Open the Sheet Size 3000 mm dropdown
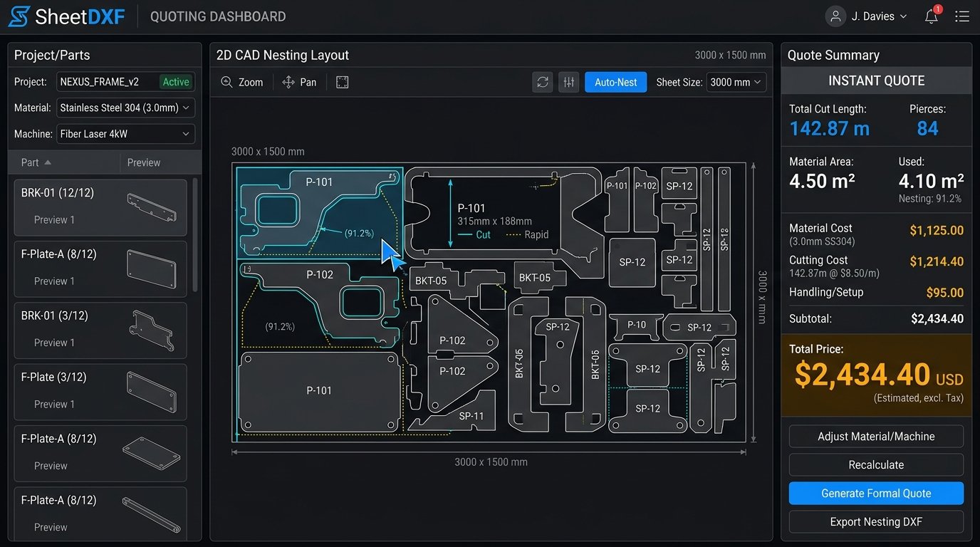 coord(736,82)
